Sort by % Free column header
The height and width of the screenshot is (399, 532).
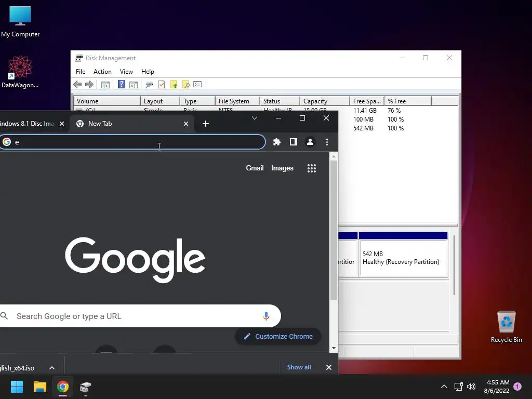[x=408, y=101]
